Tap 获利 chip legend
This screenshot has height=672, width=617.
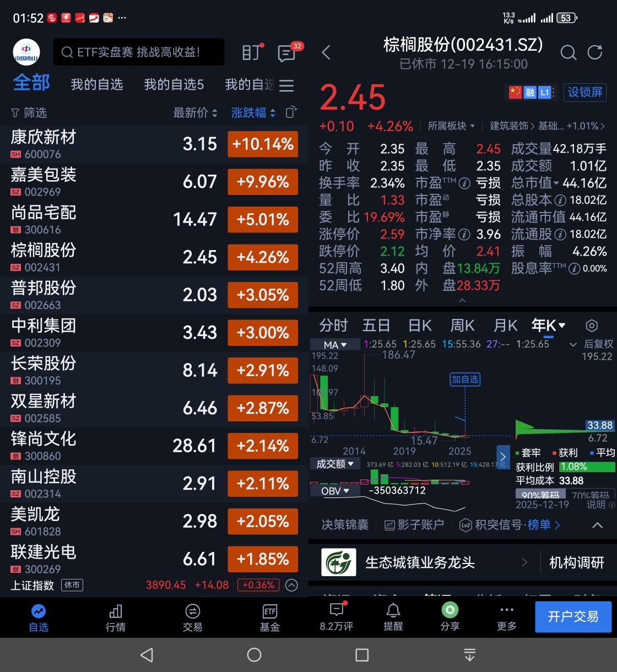pos(565,453)
